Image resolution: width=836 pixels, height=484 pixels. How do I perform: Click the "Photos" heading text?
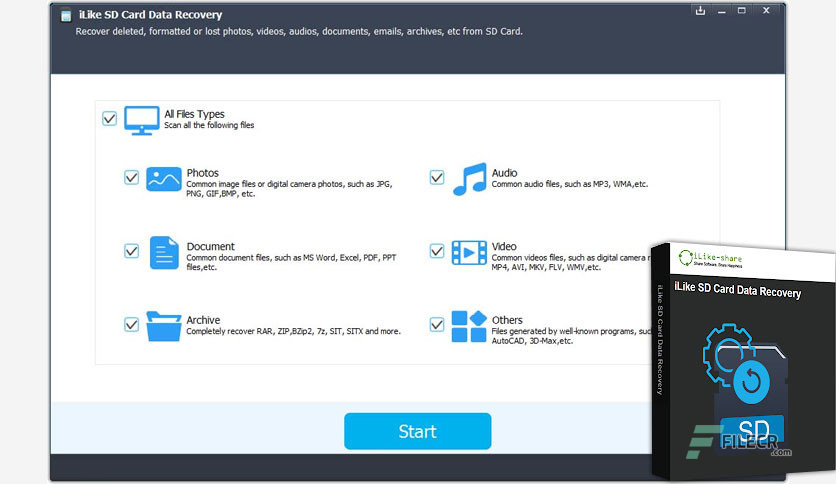pos(203,173)
